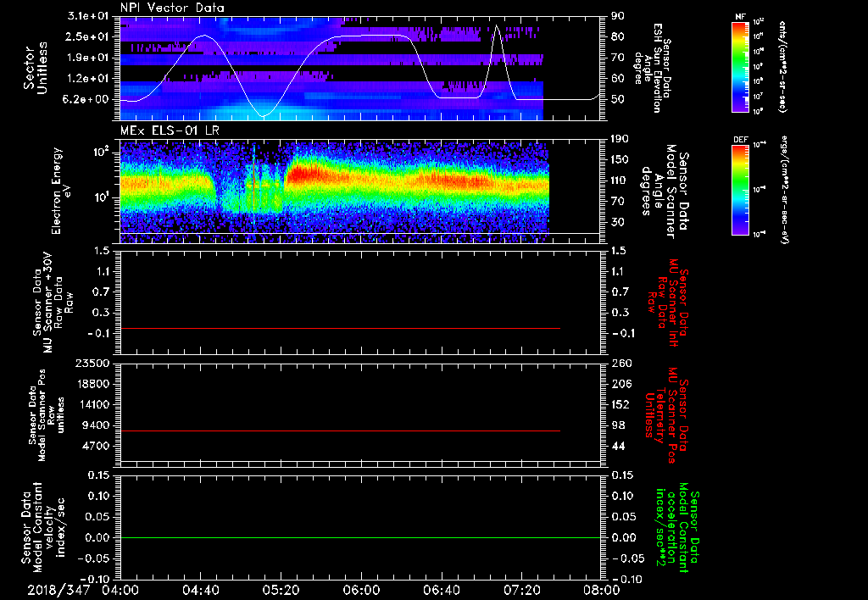Click the 260 telemetry tick value
868x600 pixels.
click(x=620, y=364)
